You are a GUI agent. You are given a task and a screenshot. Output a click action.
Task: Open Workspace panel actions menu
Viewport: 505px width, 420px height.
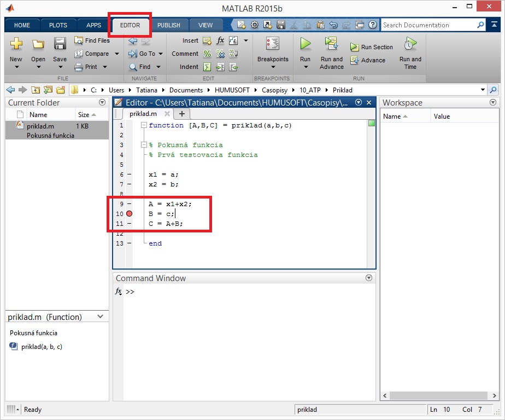click(493, 102)
